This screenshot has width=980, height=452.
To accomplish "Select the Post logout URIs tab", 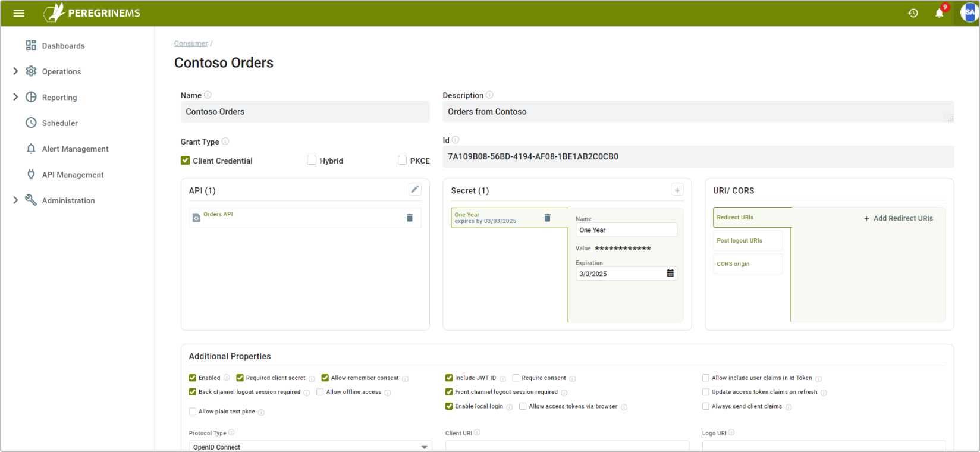I will coord(748,240).
